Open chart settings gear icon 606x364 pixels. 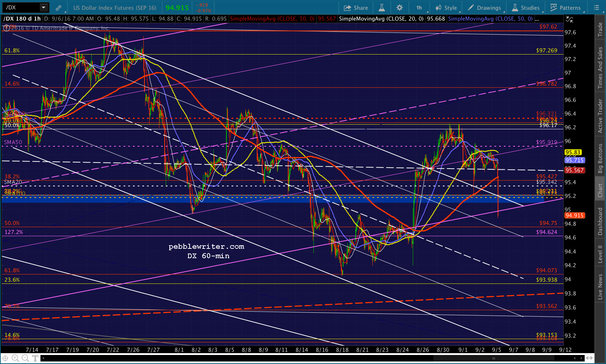pyautogui.click(x=399, y=8)
